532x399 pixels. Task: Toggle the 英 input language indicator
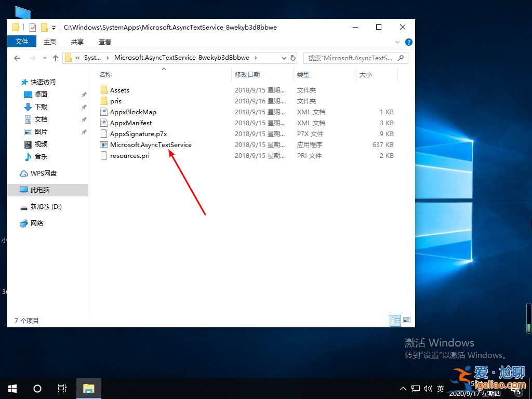click(x=440, y=388)
